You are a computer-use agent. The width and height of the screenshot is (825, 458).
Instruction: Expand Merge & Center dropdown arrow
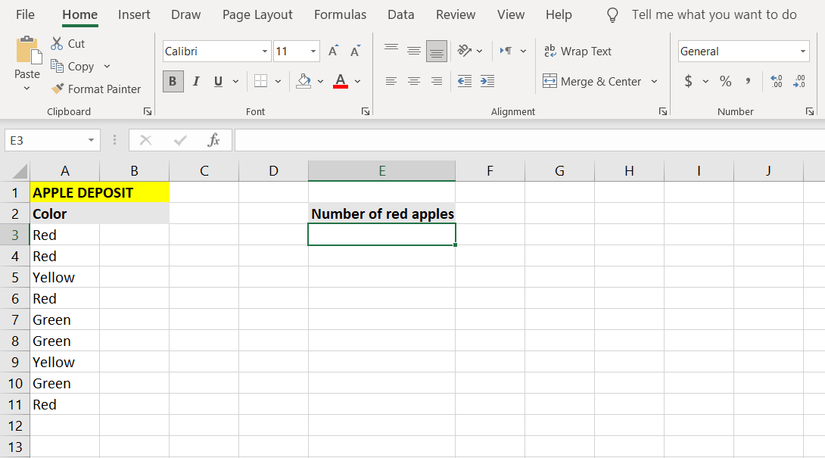654,81
